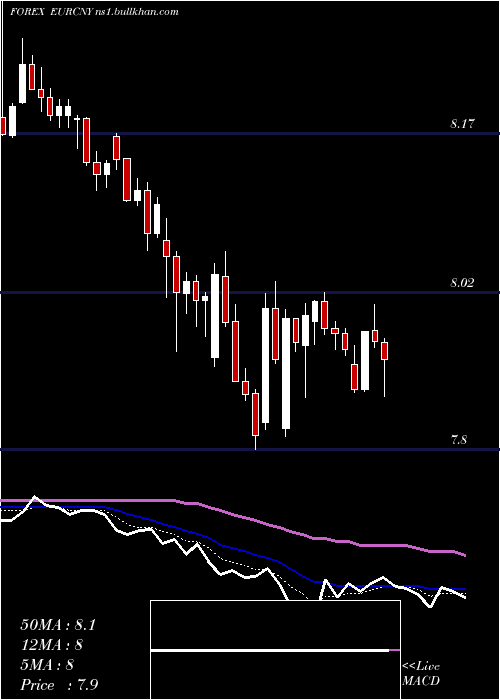Click the 8.17 price level label
The height and width of the screenshot is (700, 500).
click(x=462, y=124)
